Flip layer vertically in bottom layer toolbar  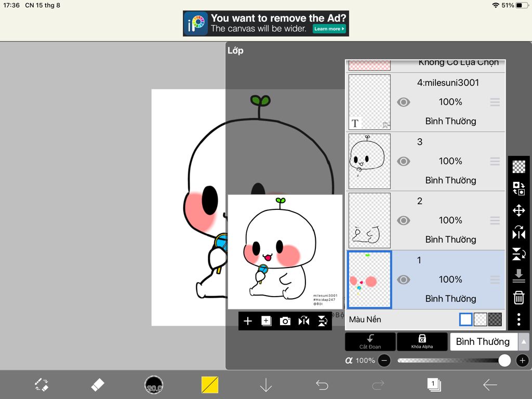[322, 321]
